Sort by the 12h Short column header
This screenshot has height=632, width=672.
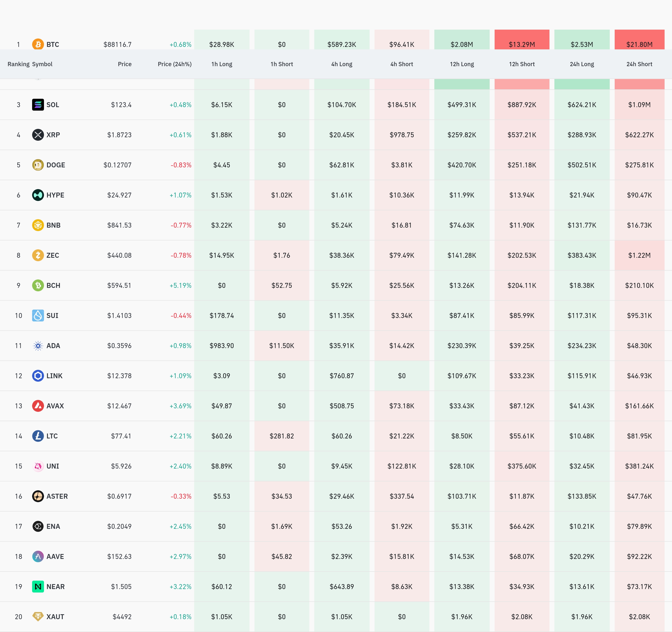pos(522,64)
